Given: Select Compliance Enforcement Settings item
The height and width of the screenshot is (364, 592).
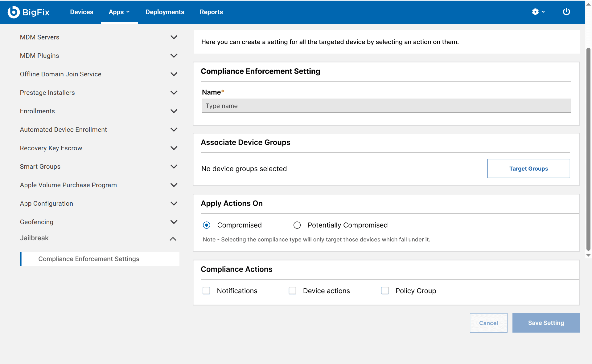Looking at the screenshot, I should point(100,259).
